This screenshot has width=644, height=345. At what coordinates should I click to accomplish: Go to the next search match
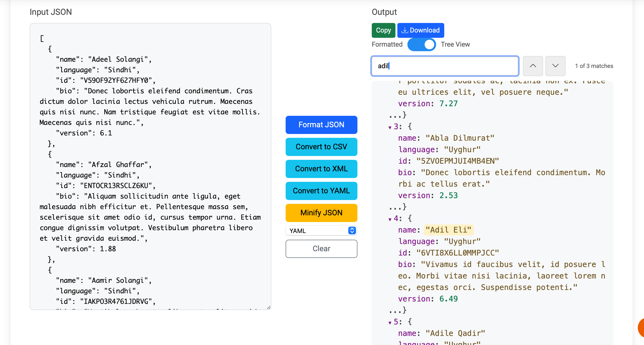[555, 66]
